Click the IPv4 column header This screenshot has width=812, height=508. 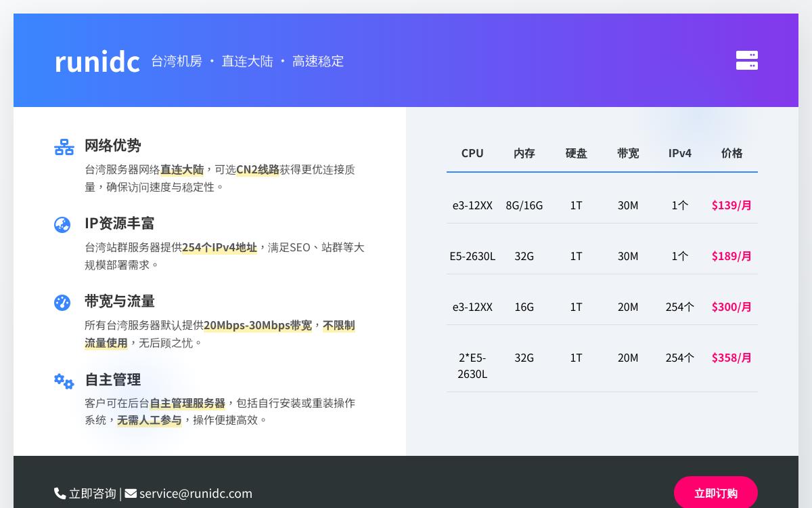[680, 153]
